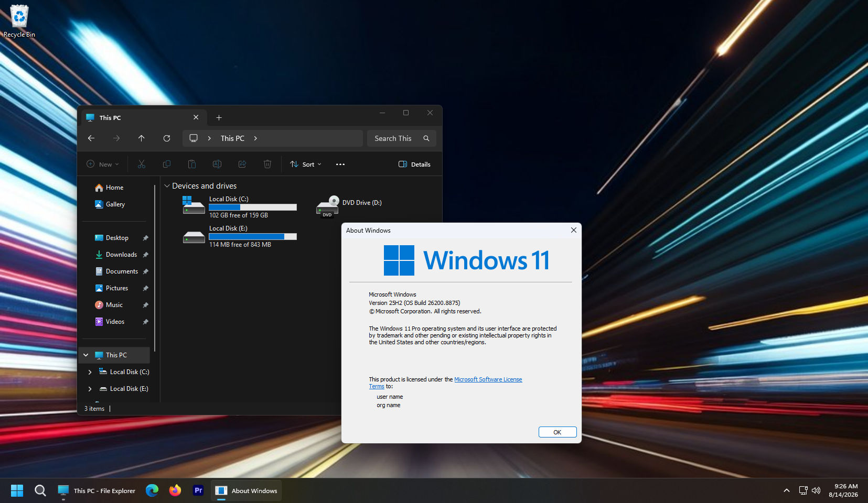Open the Local Disk (C:) drive
Screen dimensions: 868x503
(x=239, y=207)
